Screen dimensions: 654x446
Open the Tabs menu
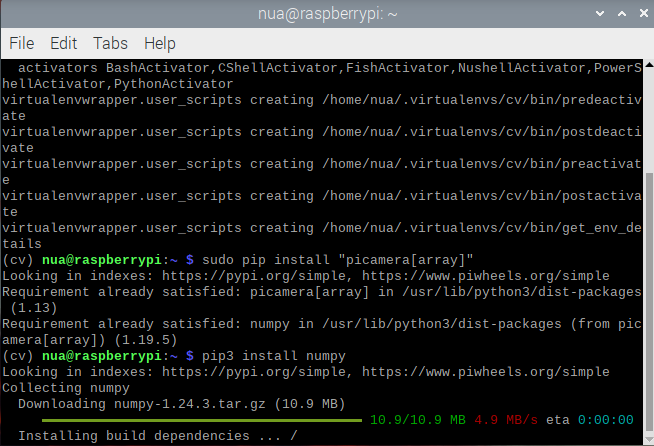click(110, 44)
